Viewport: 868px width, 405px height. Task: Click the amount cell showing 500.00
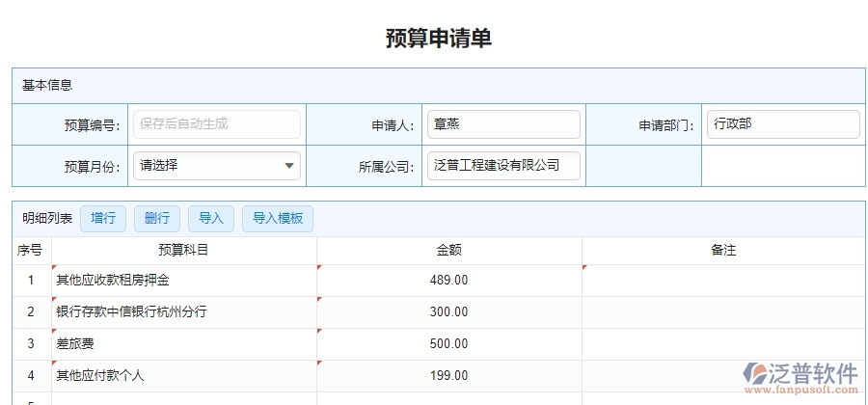(449, 344)
